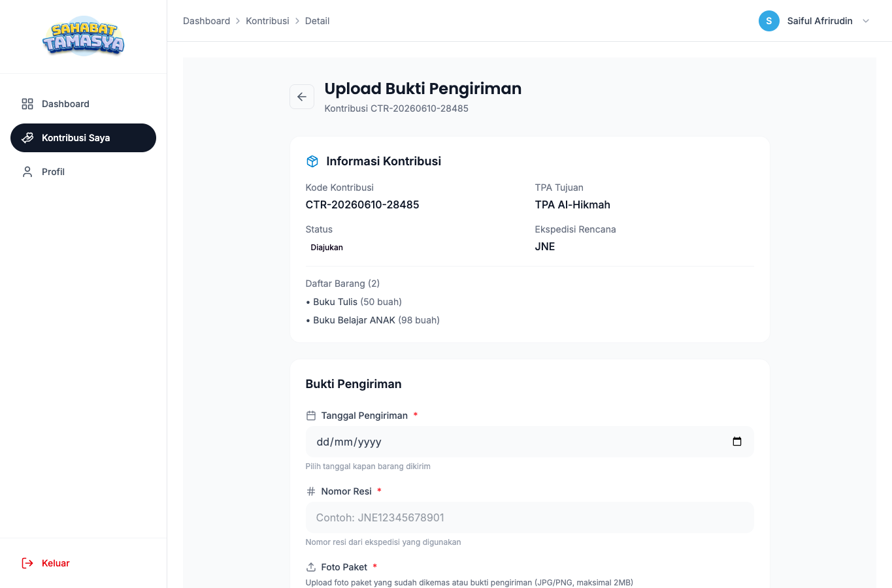Click the Bukti Pengiriman section heading
This screenshot has height=588, width=892.
click(x=354, y=384)
